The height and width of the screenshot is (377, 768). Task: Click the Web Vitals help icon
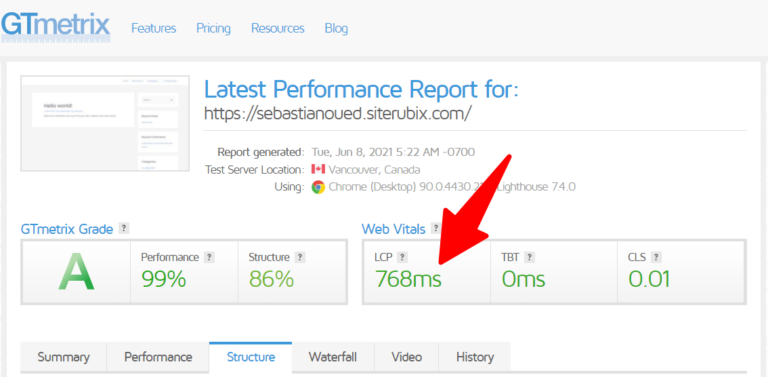[x=435, y=228]
